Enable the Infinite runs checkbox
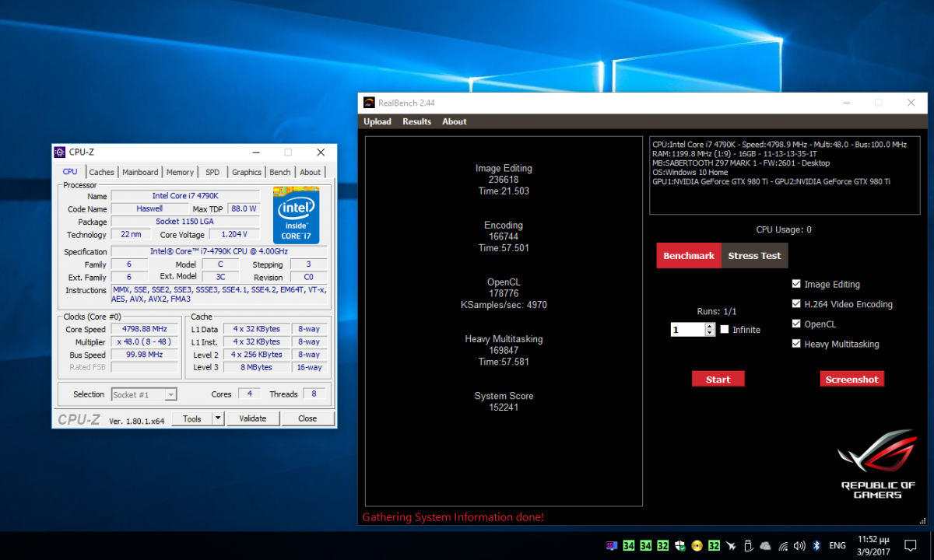The height and width of the screenshot is (560, 934). click(725, 329)
